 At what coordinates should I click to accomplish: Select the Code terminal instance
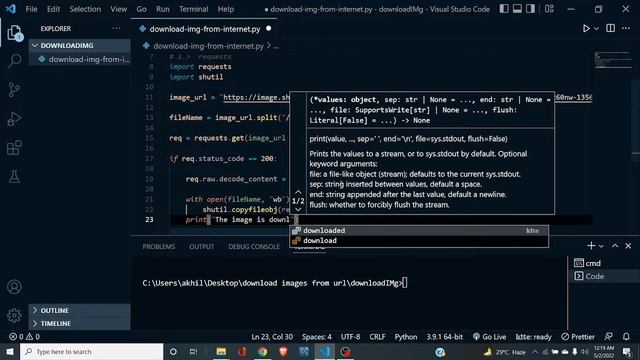[x=603, y=276]
